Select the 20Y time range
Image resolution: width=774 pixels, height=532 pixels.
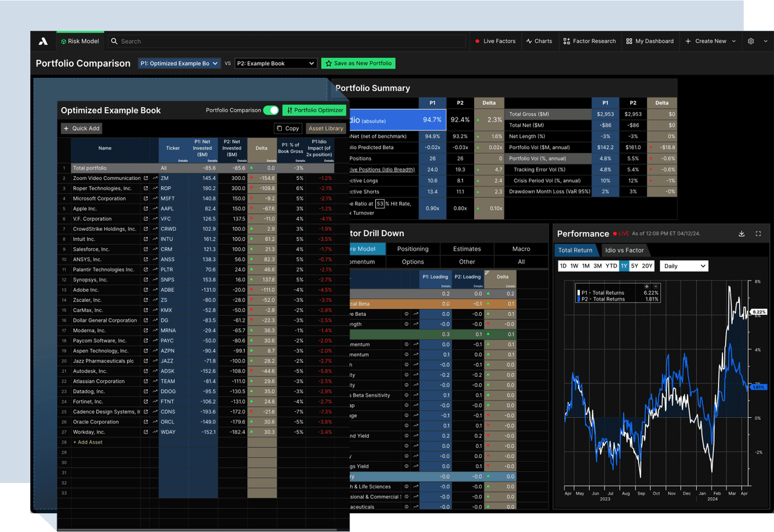coord(648,266)
